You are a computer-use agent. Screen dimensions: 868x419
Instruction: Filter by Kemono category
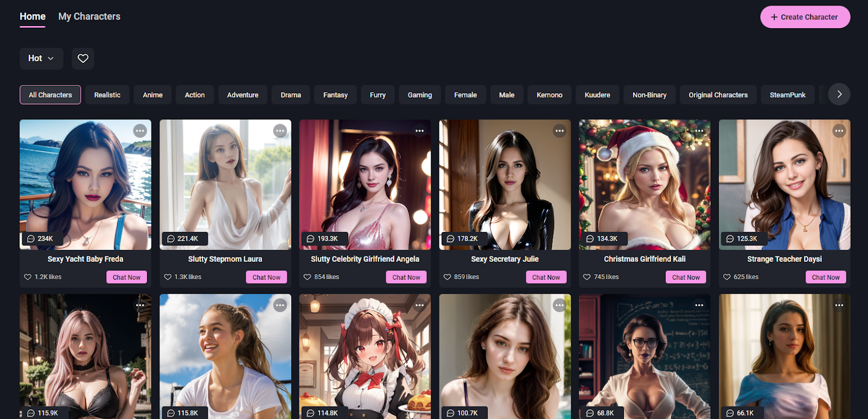tap(550, 95)
